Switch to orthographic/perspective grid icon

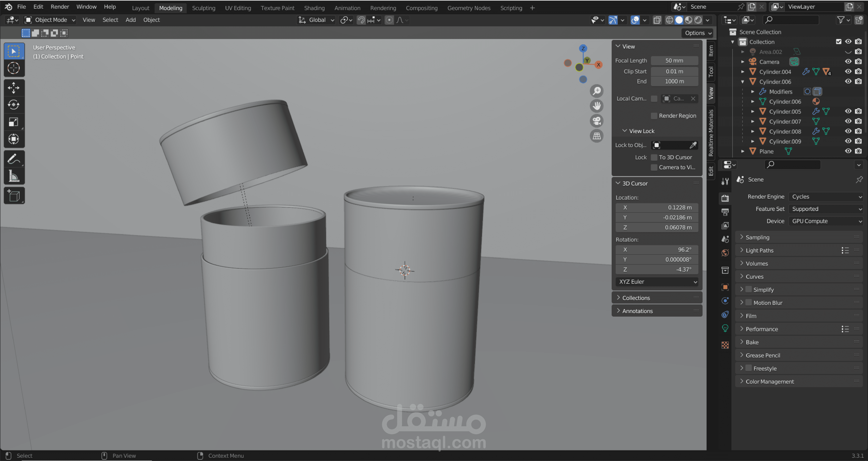click(597, 136)
